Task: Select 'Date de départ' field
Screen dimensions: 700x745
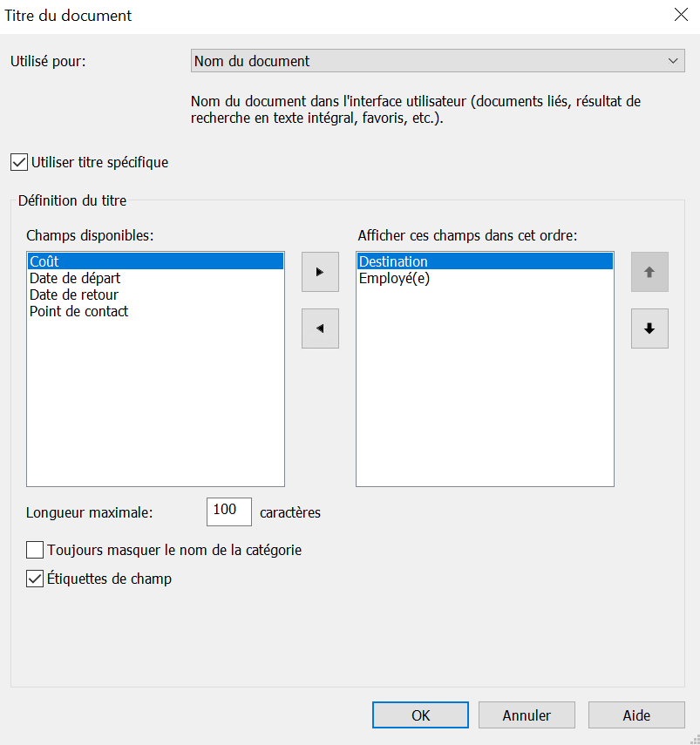Action: 74,278
